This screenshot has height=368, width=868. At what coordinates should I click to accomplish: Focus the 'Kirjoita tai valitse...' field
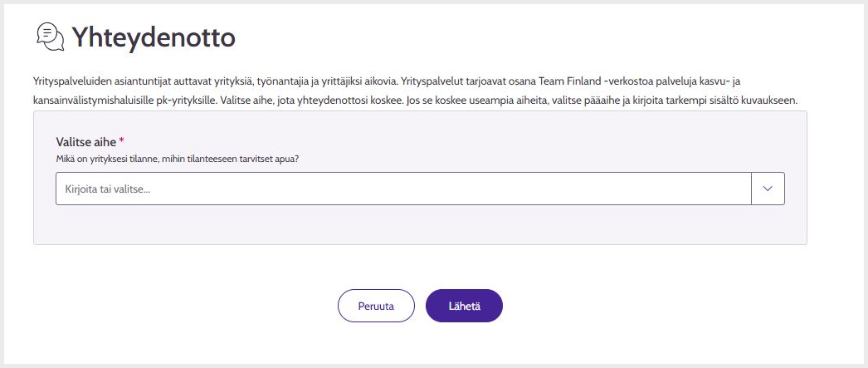(x=403, y=189)
